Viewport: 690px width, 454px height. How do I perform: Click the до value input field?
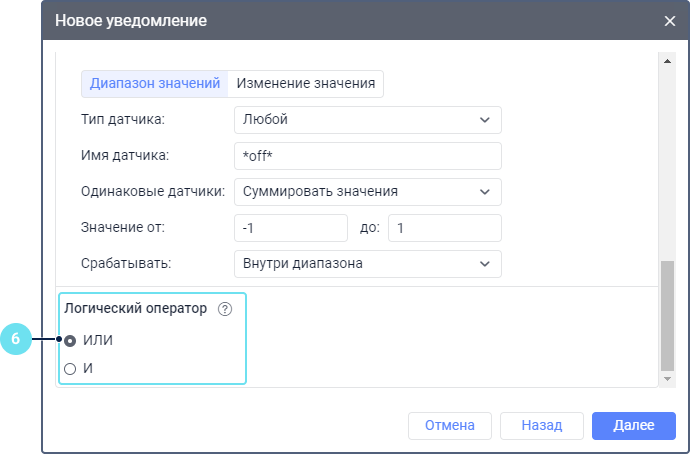pos(444,228)
